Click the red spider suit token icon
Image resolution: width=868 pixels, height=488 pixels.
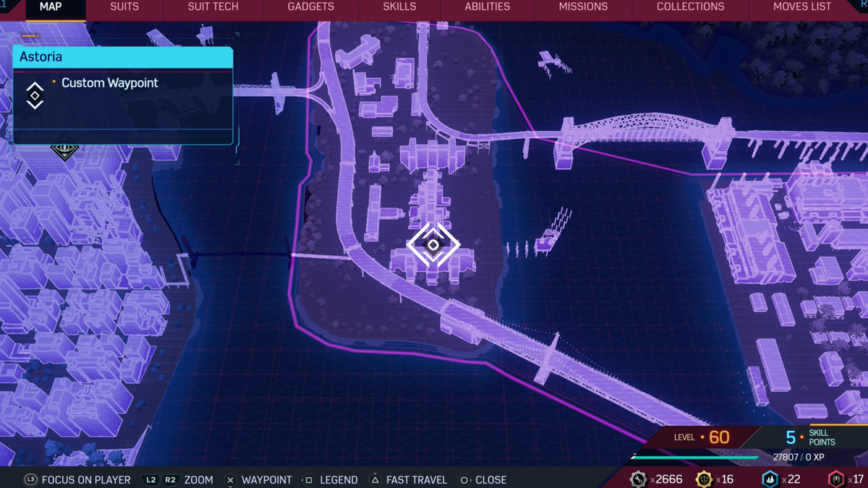pyautogui.click(x=836, y=479)
